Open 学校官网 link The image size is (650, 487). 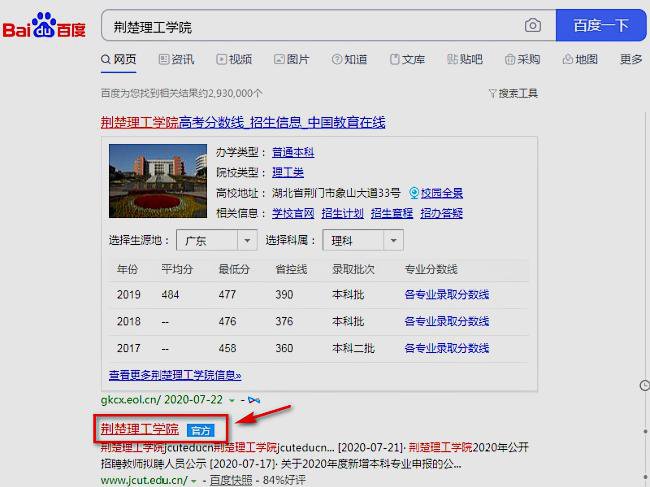[x=293, y=213]
